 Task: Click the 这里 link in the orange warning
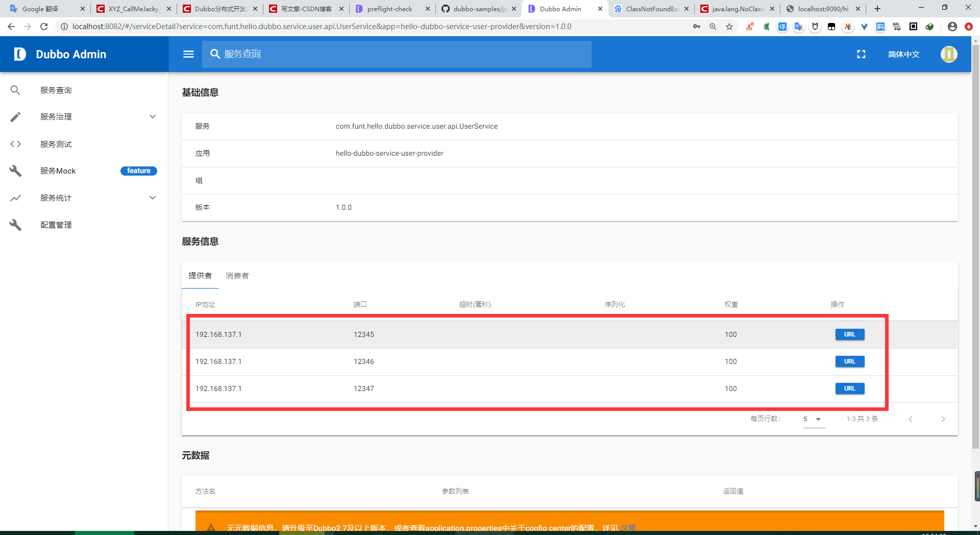click(x=628, y=528)
